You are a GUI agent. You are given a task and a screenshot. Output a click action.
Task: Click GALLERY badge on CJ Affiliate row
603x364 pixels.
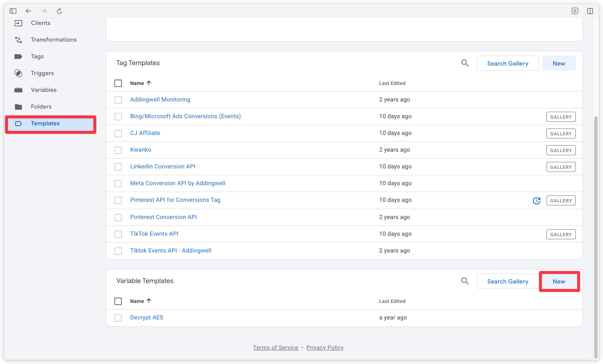561,133
